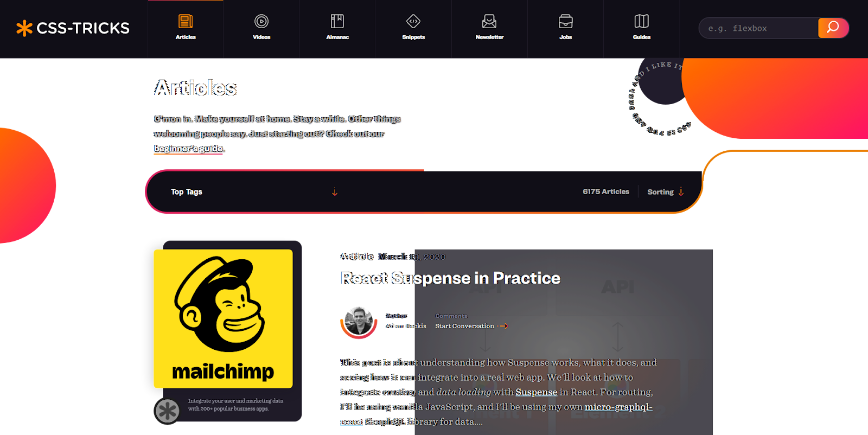Click the '6175 Articles' count
Screen dimensions: 868x435
[x=606, y=191]
